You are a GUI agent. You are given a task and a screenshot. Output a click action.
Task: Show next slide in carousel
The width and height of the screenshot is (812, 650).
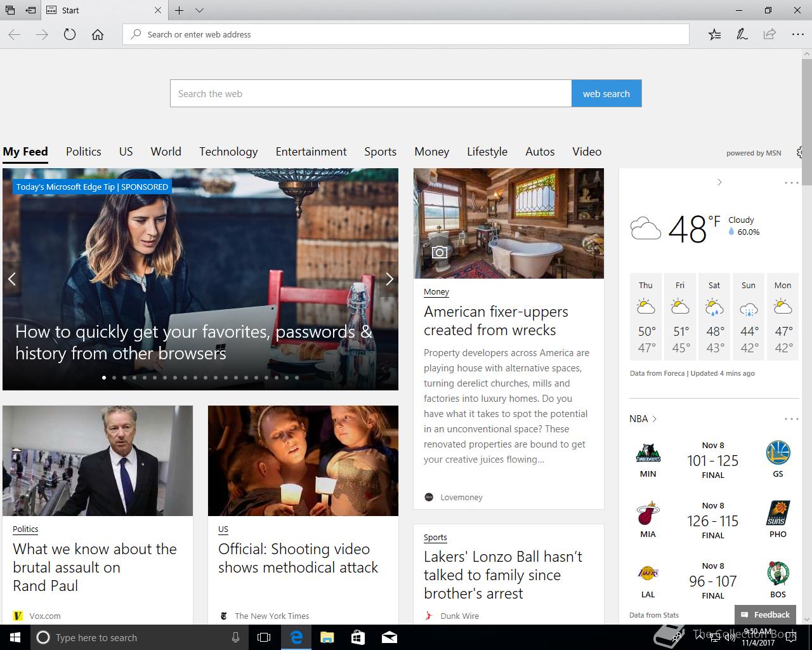389,279
